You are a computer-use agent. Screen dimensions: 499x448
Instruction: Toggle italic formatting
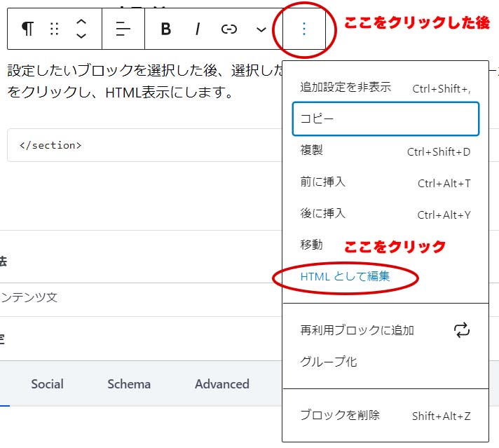[198, 29]
